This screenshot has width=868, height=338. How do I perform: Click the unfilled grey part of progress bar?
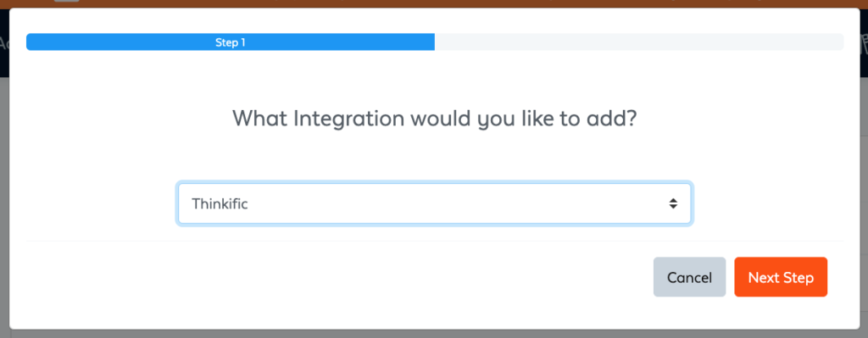tap(639, 42)
